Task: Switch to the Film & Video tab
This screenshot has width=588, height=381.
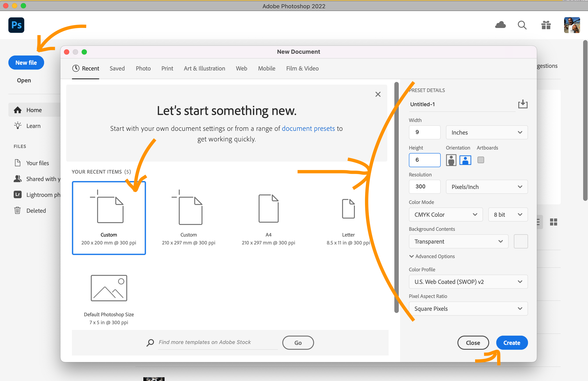Action: click(x=302, y=68)
